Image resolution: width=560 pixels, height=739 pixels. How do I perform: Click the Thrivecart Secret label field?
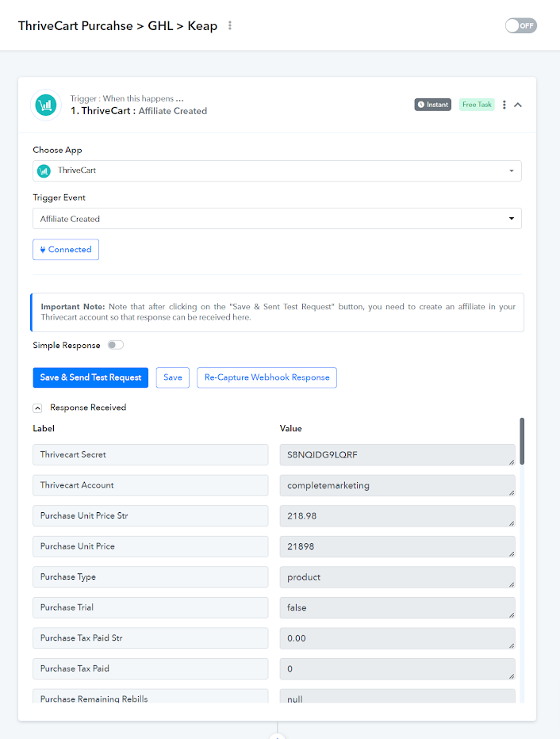tap(151, 455)
